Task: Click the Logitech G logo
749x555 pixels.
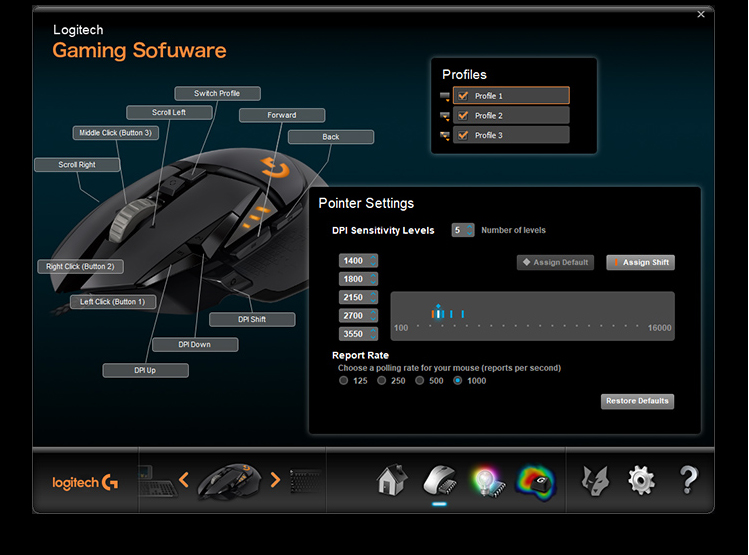Action: click(x=85, y=482)
